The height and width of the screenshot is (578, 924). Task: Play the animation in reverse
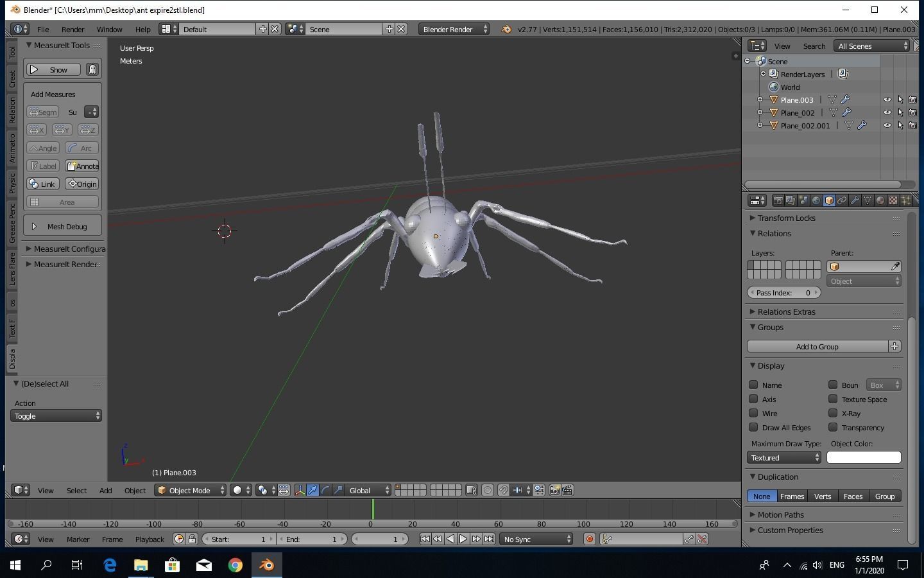(x=450, y=539)
